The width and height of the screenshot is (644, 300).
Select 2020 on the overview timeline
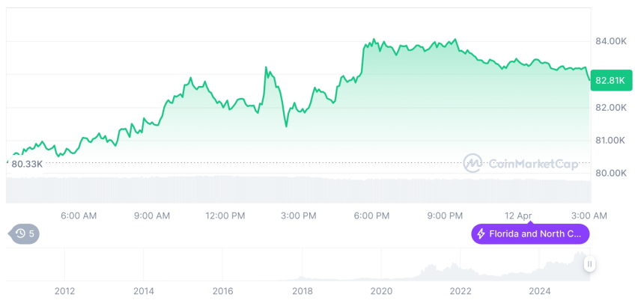click(x=381, y=291)
